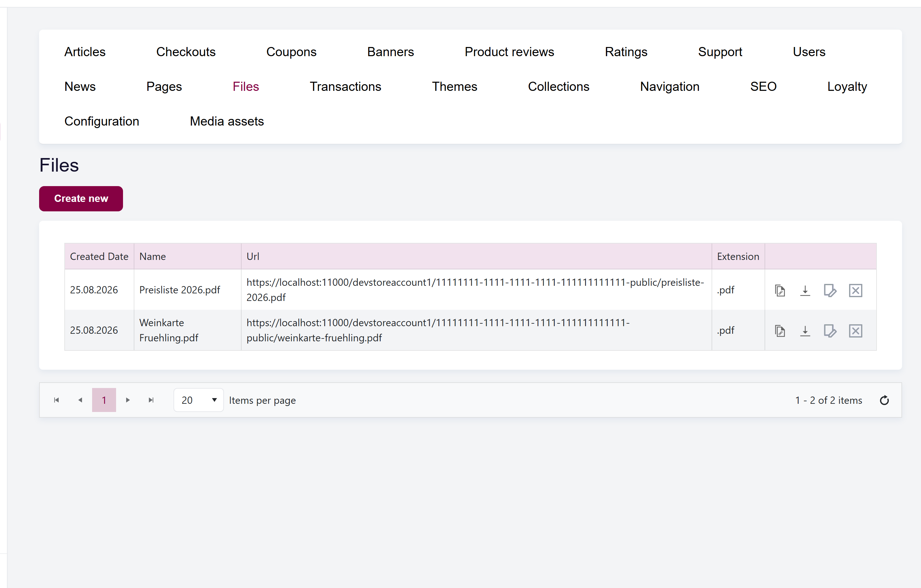
Task: Click the preisliste-2026.pdf URL text
Action: coord(475,290)
